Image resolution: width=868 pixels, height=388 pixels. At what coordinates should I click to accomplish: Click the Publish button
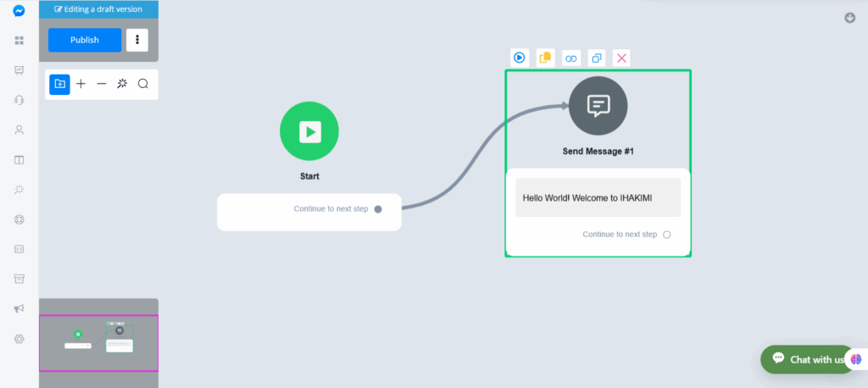[x=85, y=40]
